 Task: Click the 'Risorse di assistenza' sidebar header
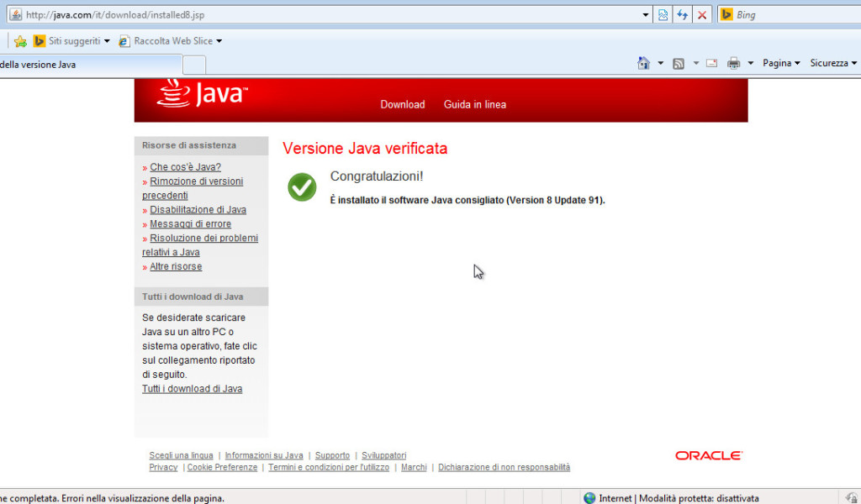tap(189, 145)
